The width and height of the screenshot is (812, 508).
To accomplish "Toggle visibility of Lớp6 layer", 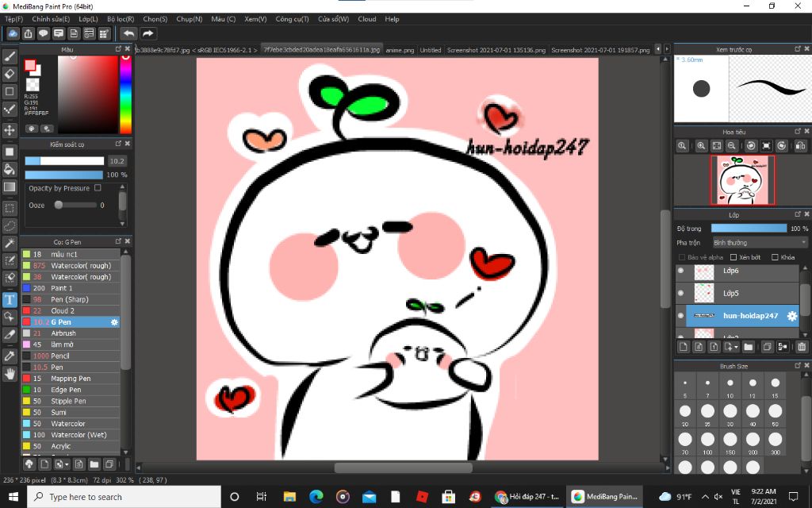I will 681,271.
